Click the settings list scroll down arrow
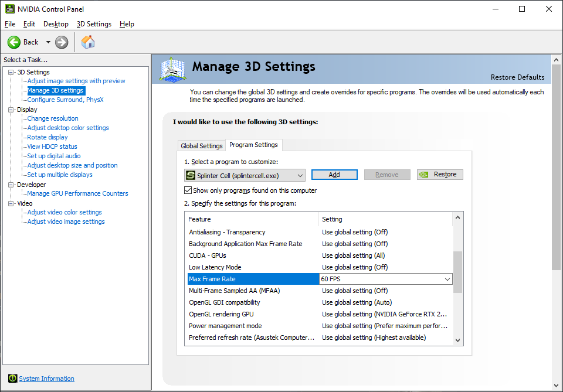Screen dimensions: 563x392 [458, 340]
